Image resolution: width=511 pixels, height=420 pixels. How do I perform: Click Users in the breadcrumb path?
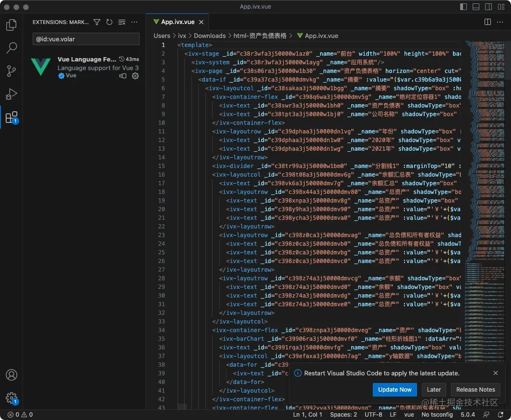(x=162, y=36)
